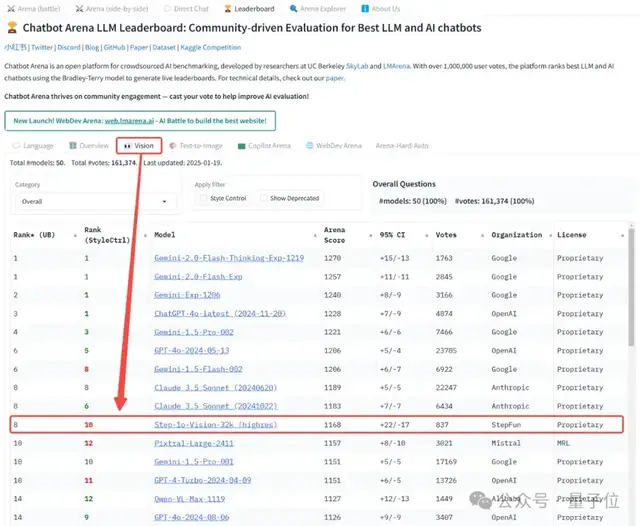The image size is (640, 526).
Task: Switch to the Direct Chat tab
Action: [x=186, y=9]
